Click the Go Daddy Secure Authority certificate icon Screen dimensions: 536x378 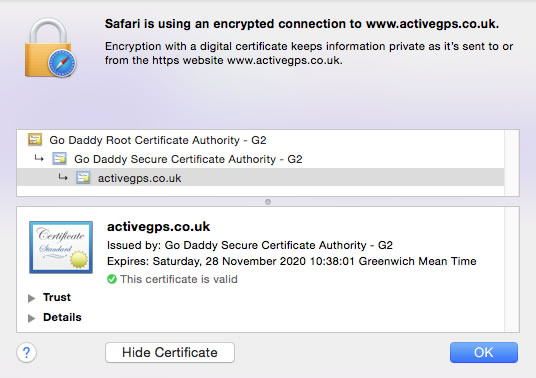coord(59,159)
